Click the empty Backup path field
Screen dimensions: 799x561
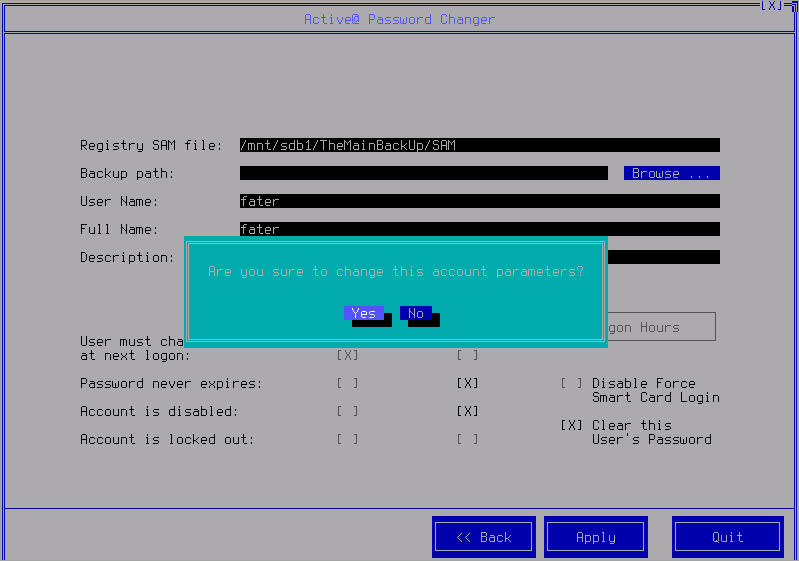(423, 173)
